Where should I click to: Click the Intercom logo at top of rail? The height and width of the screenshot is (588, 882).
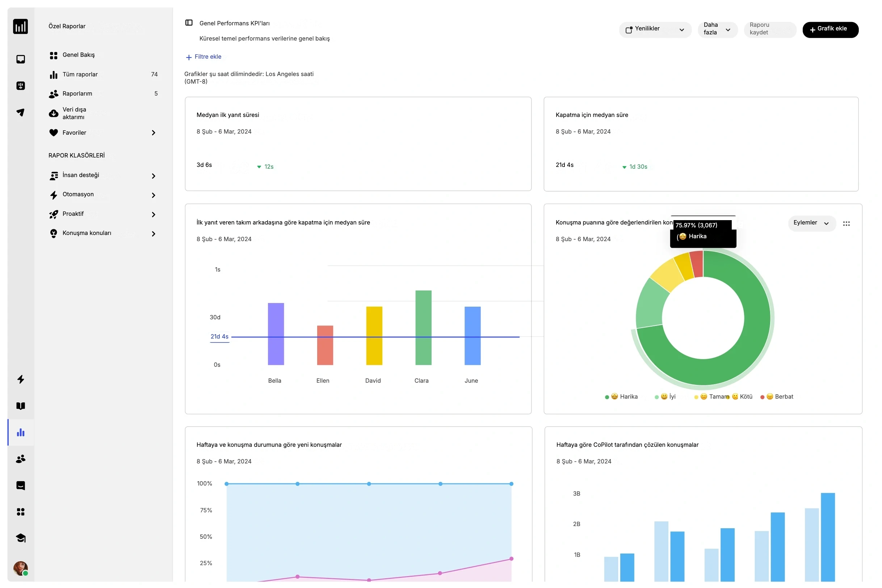(21, 26)
